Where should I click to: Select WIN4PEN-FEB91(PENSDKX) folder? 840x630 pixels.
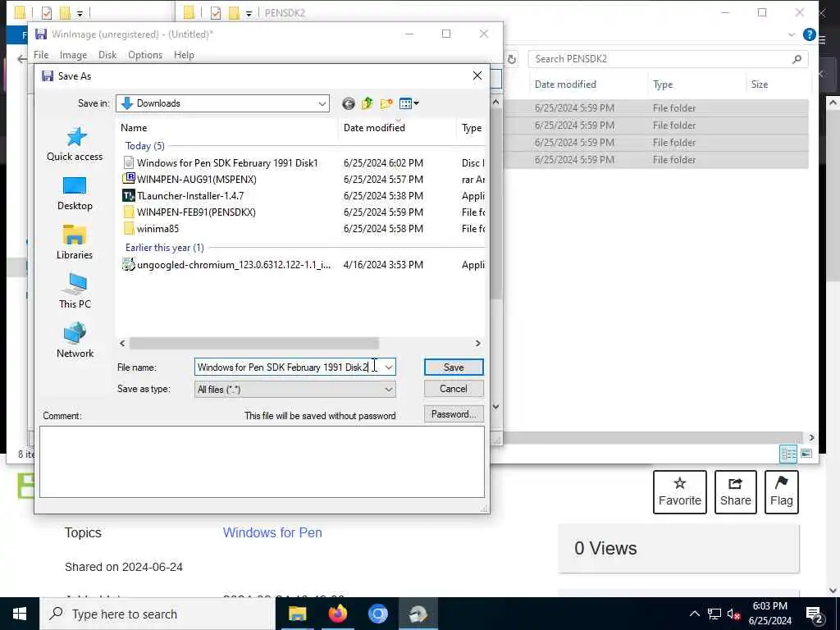[196, 212]
